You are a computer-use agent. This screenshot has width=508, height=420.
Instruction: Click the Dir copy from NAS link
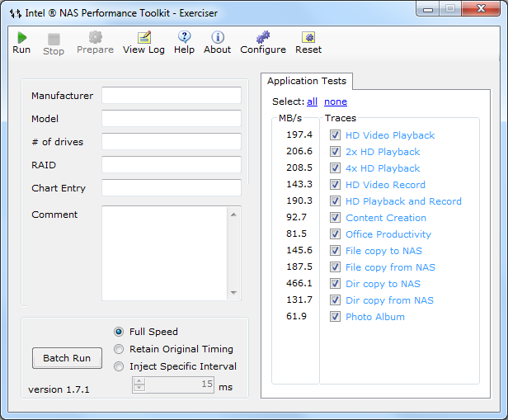coord(389,300)
